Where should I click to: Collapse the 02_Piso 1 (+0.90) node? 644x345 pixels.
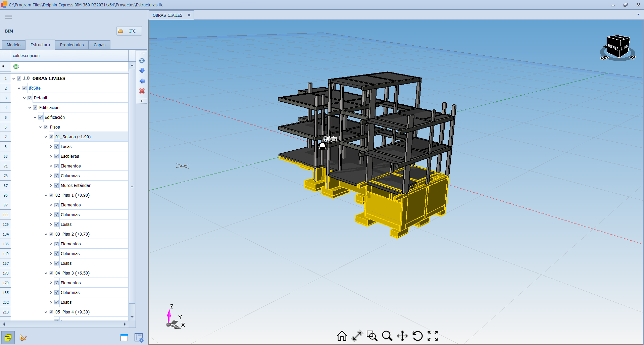click(46, 195)
